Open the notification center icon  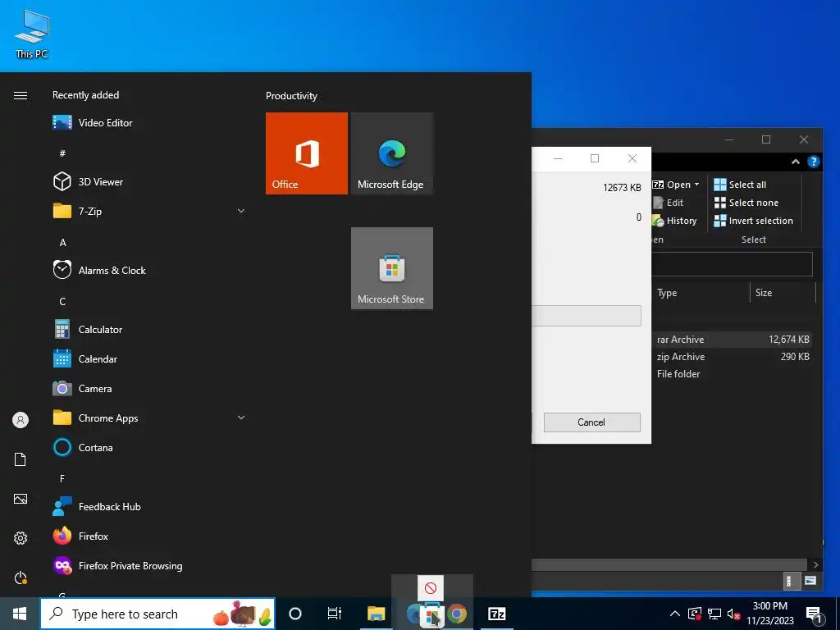click(x=814, y=614)
